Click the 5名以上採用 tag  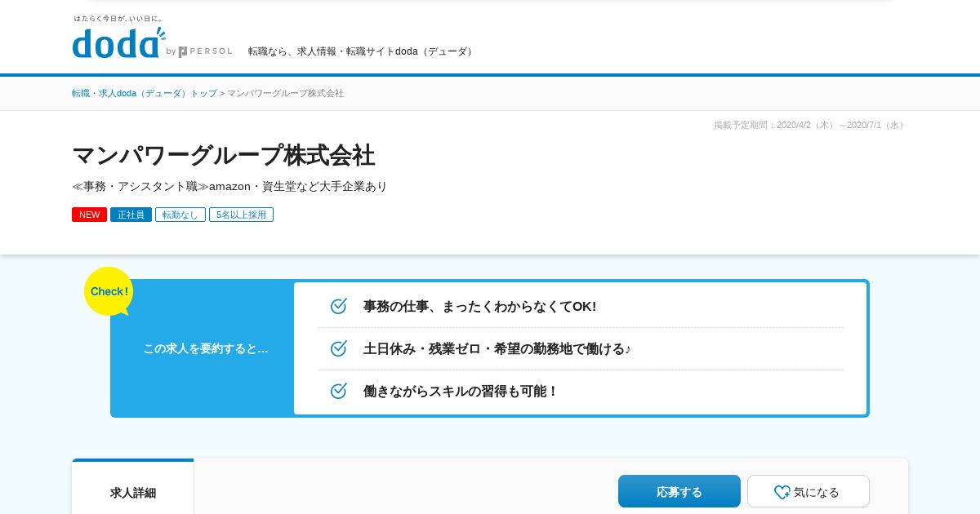tap(241, 215)
